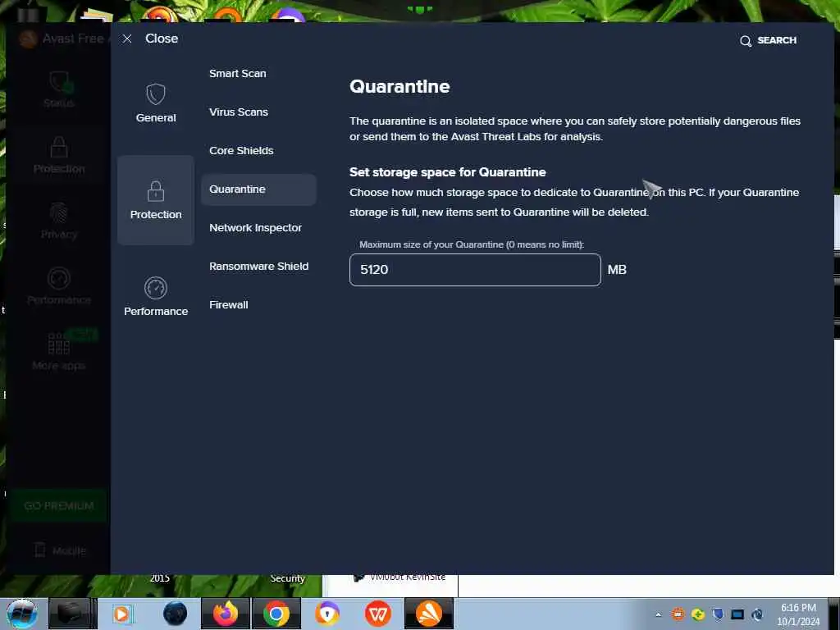Image resolution: width=840 pixels, height=630 pixels.
Task: Open Virus Scans settings
Action: 239,112
